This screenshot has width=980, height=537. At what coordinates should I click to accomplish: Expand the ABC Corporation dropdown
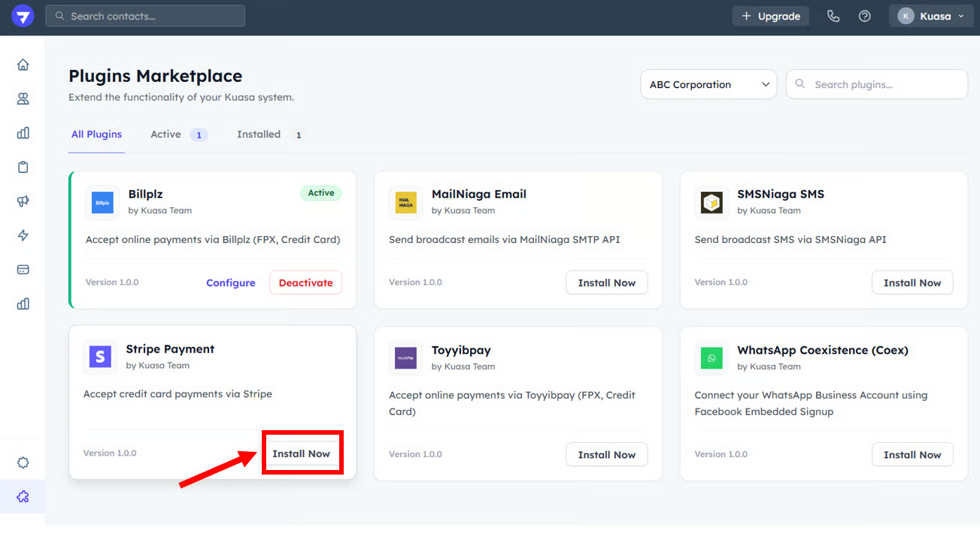pos(709,85)
